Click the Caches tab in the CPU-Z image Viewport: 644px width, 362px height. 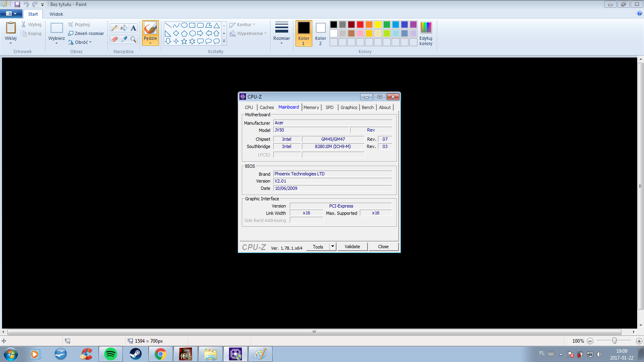point(266,107)
